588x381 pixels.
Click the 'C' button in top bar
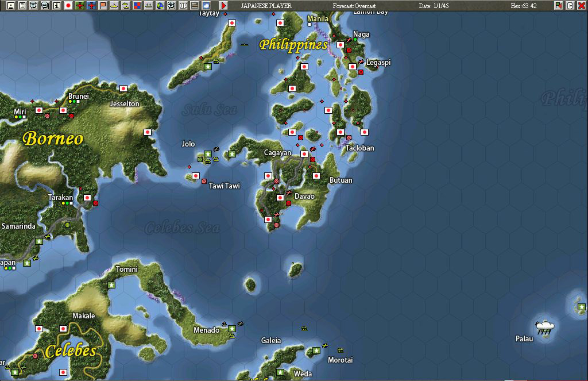click(570, 6)
